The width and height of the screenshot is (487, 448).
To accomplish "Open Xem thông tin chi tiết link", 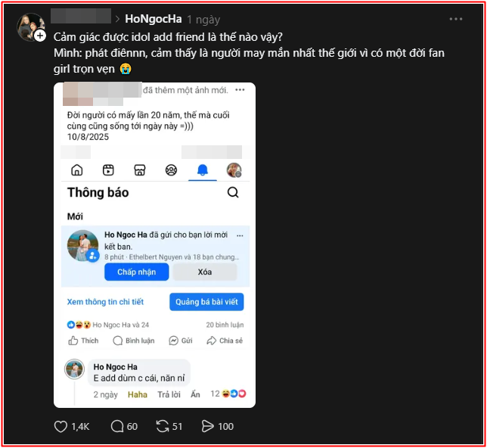I will click(105, 302).
